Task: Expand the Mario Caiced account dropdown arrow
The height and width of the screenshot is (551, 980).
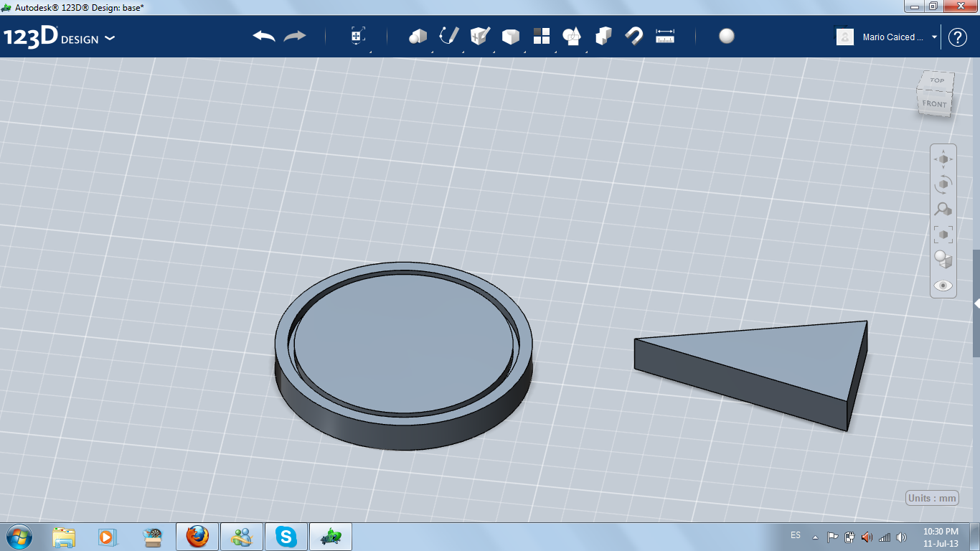Action: 934,37
